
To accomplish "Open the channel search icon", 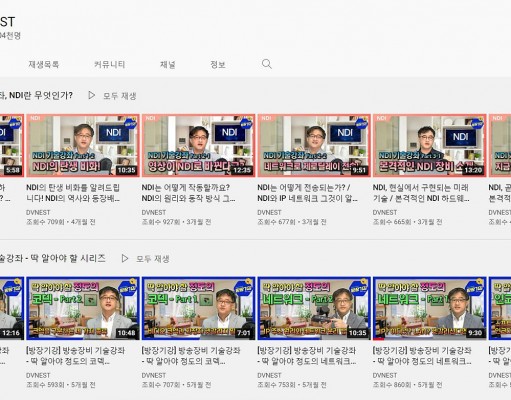I will tap(267, 64).
